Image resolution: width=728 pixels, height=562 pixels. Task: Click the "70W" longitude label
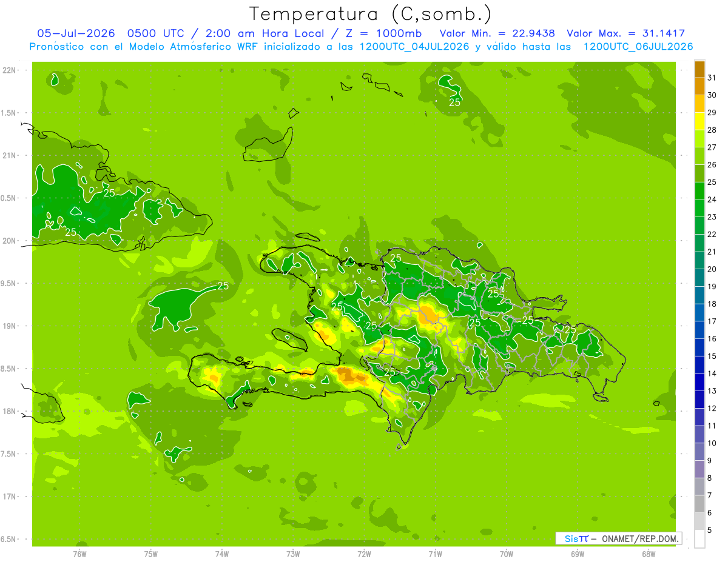click(507, 554)
